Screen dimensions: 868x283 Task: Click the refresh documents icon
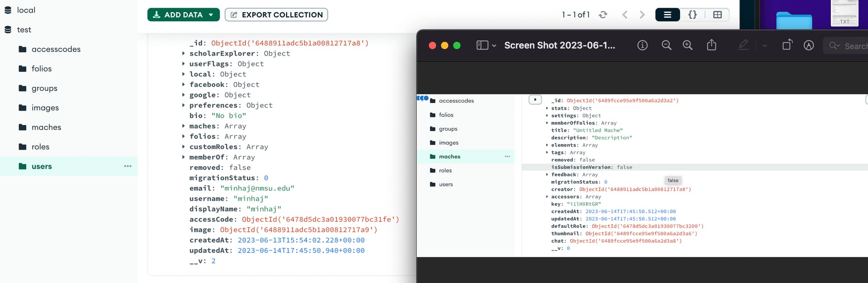click(x=603, y=15)
